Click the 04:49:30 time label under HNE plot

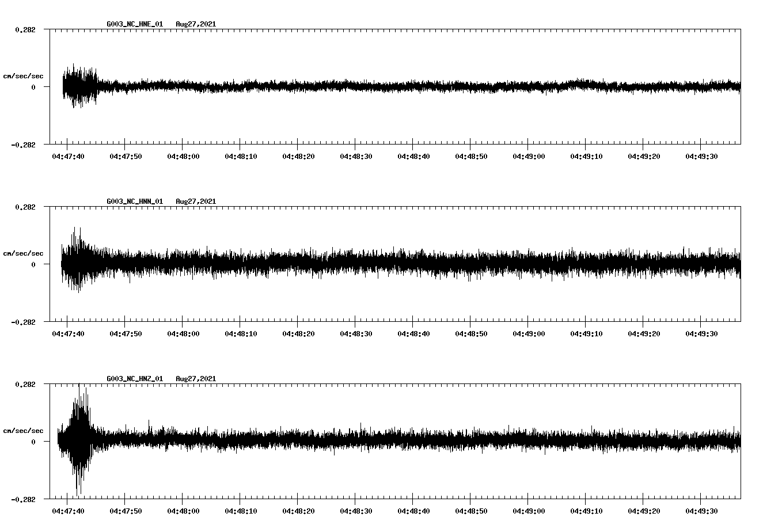(701, 156)
